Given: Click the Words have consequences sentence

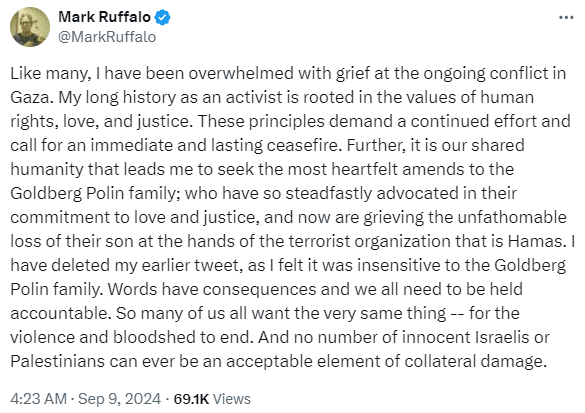Looking at the screenshot, I should pyautogui.click(x=212, y=290).
